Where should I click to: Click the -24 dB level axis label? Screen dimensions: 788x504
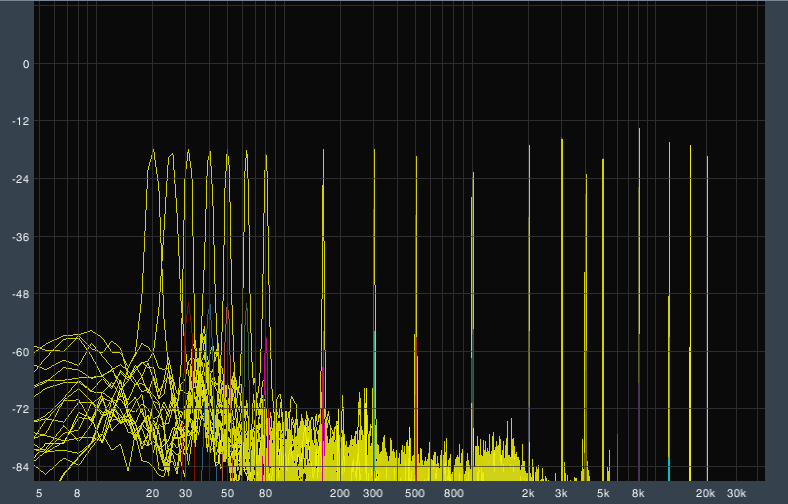pyautogui.click(x=21, y=180)
